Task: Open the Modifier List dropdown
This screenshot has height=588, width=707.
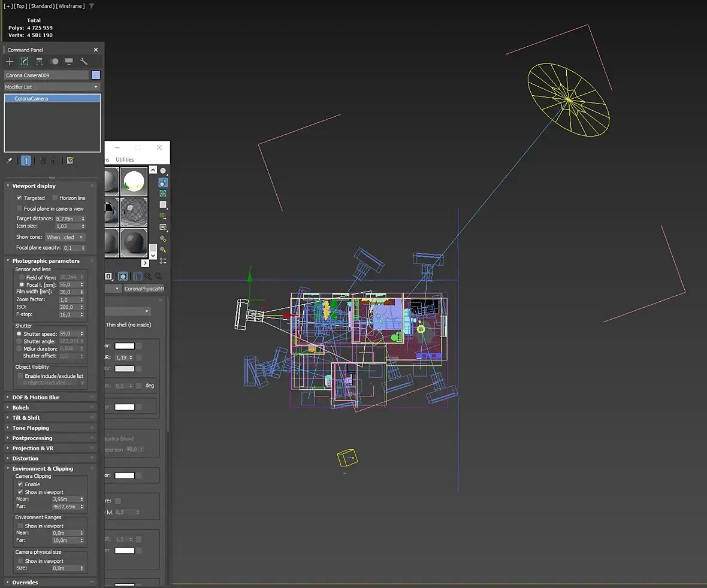Action: [52, 87]
